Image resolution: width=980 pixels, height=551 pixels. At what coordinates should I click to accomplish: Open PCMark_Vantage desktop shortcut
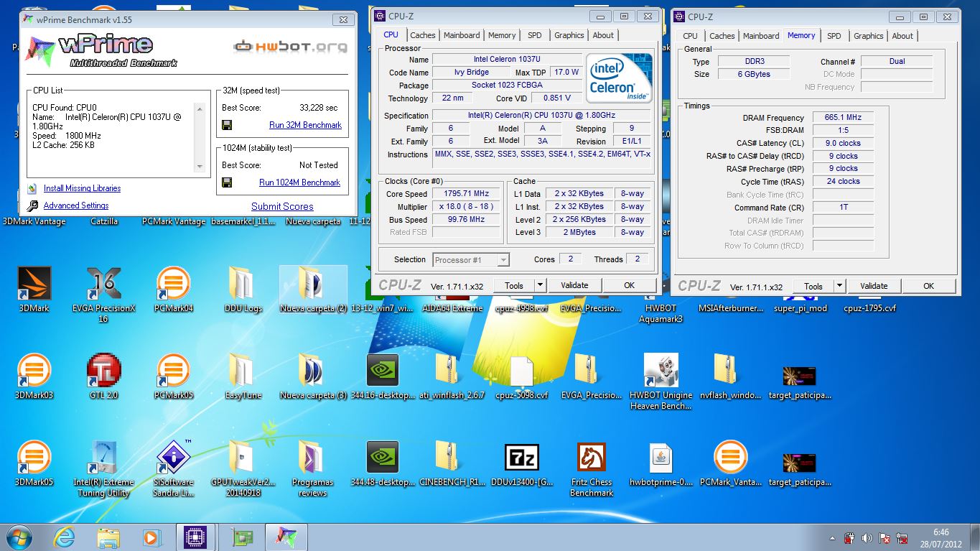coord(730,463)
